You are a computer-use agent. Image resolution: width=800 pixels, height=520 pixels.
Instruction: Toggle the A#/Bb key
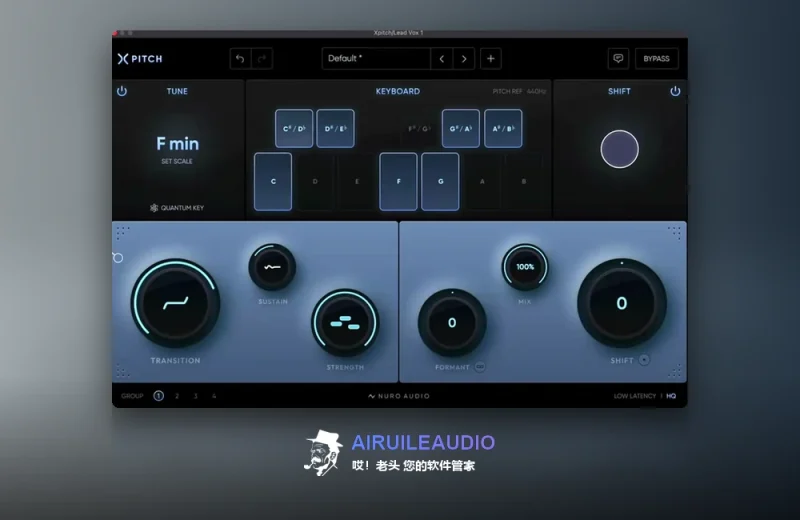503,129
